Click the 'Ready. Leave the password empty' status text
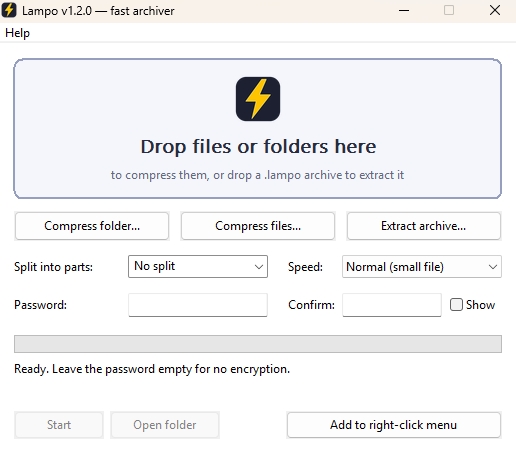The width and height of the screenshot is (516, 453). click(x=152, y=369)
